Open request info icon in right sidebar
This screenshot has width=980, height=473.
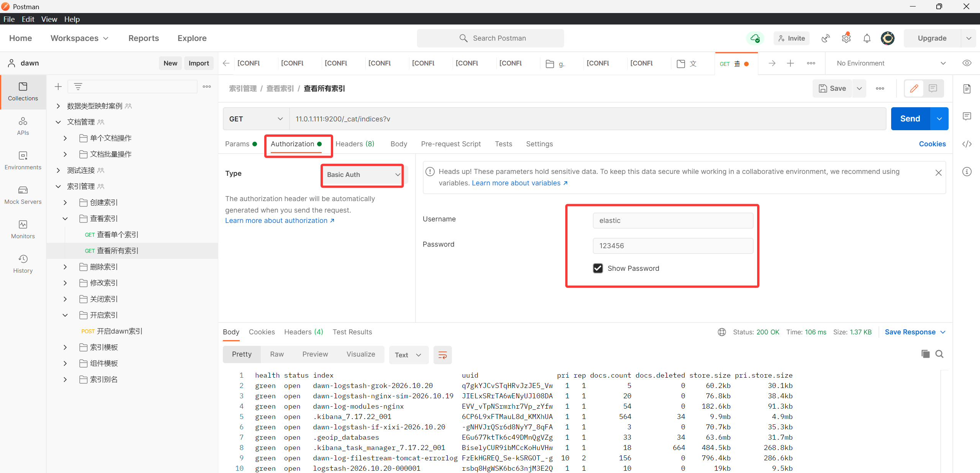click(x=967, y=172)
